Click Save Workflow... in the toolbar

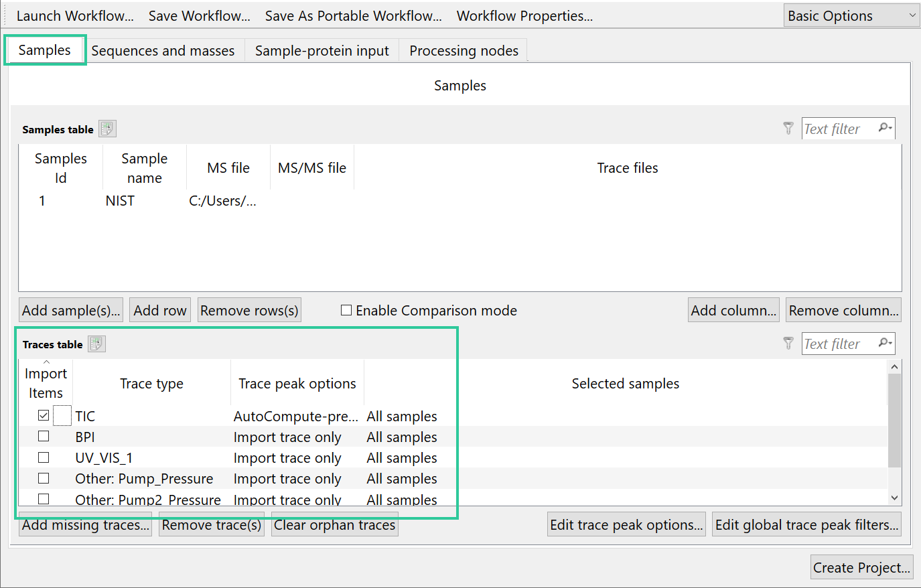tap(199, 16)
